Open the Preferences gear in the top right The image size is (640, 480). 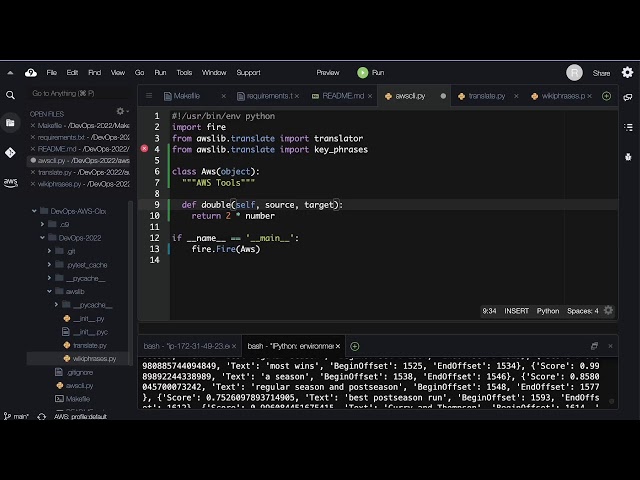pos(627,73)
